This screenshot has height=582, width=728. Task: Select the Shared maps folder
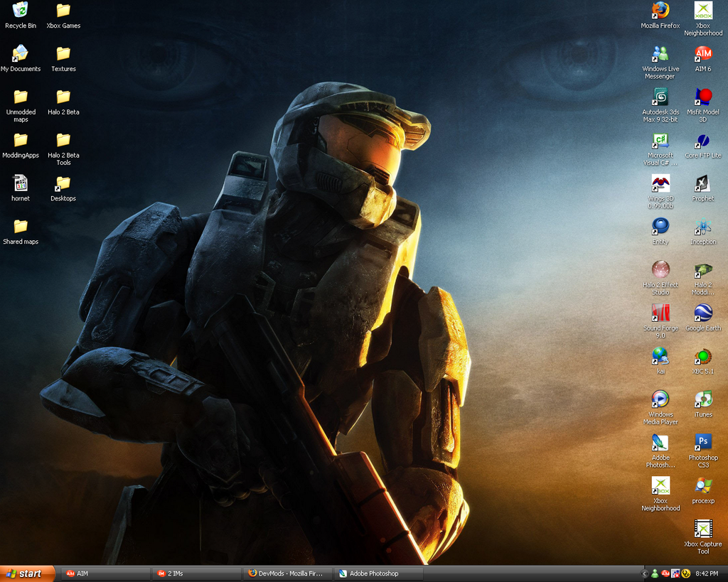[x=21, y=231]
